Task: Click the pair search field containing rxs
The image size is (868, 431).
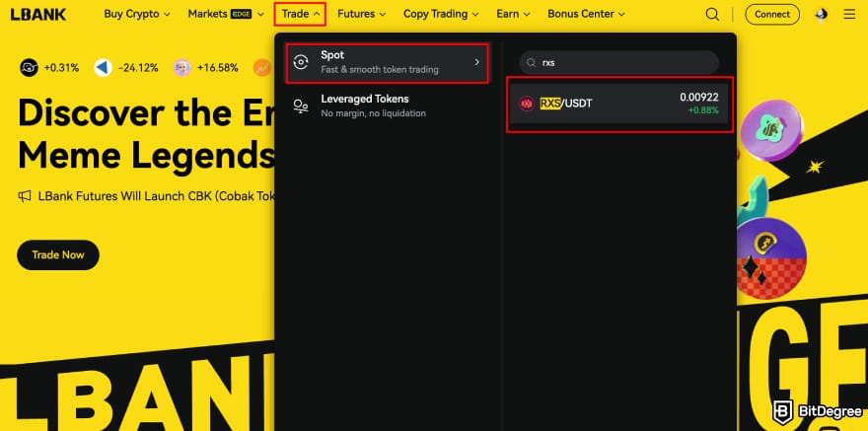Action: tap(618, 63)
